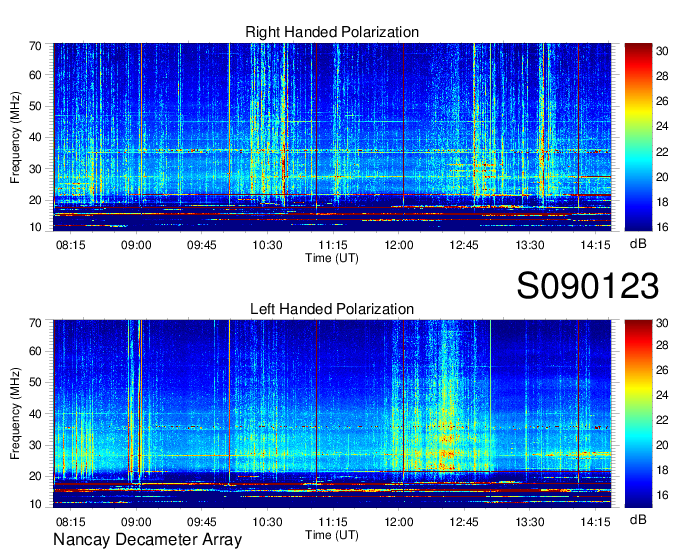Viewport: 680px width, 552px height.
Task: Click the color bar beside the Right Handed plot
Action: (638, 137)
